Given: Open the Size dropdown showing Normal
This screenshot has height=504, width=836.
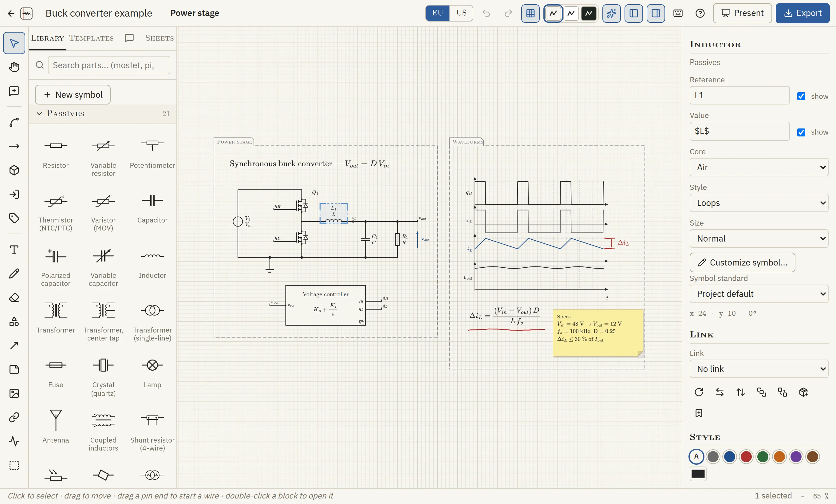Looking at the screenshot, I should click(759, 238).
